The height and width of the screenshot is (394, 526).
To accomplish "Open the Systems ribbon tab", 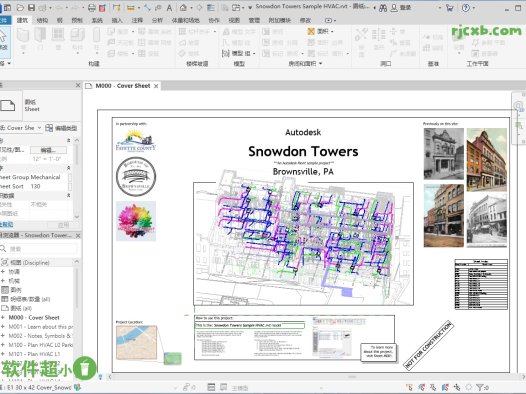I will tap(97, 20).
